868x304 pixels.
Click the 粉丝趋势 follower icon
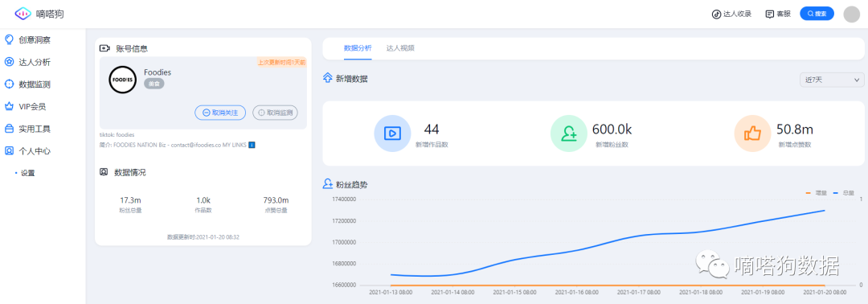(327, 184)
